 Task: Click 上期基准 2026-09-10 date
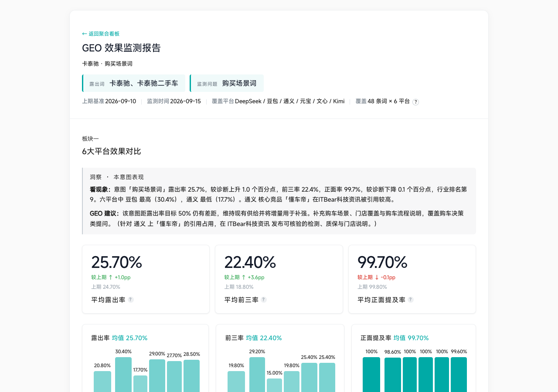point(109,101)
